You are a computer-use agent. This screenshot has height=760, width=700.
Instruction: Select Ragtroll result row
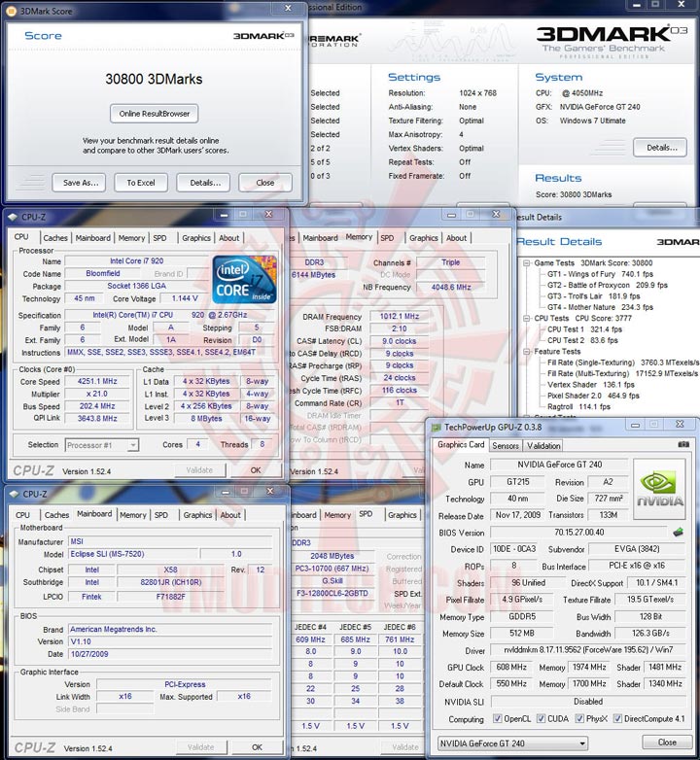[x=578, y=407]
